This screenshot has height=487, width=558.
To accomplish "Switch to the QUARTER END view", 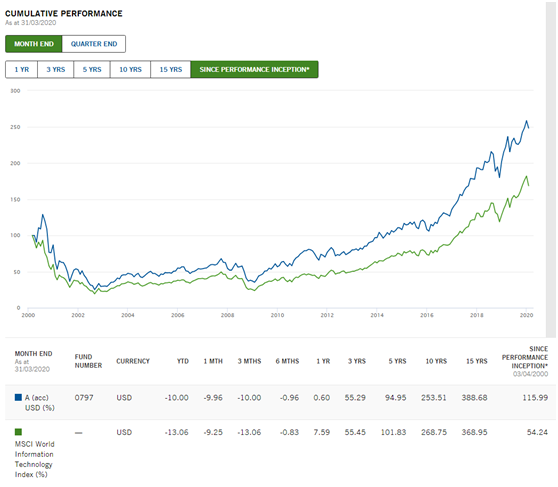I will pos(94,44).
